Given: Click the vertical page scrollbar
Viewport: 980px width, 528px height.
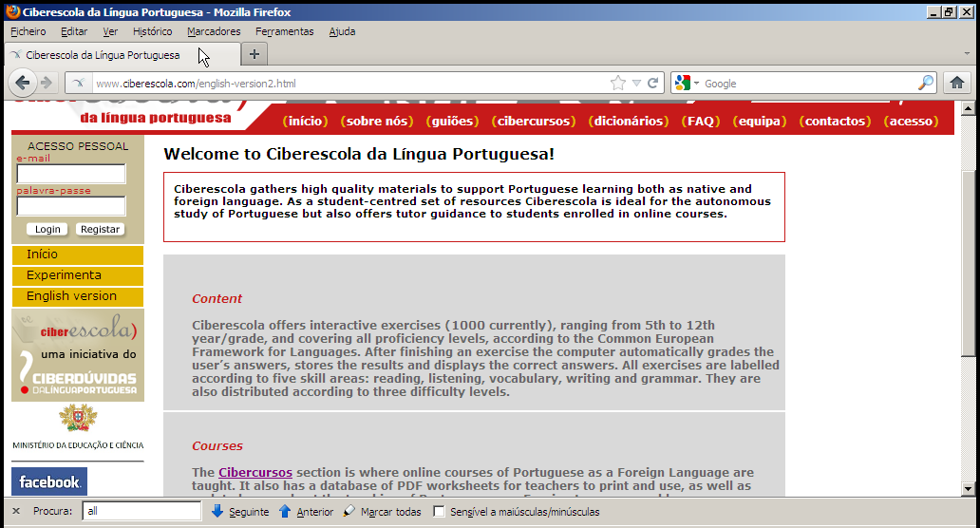Looking at the screenshot, I should [968, 285].
